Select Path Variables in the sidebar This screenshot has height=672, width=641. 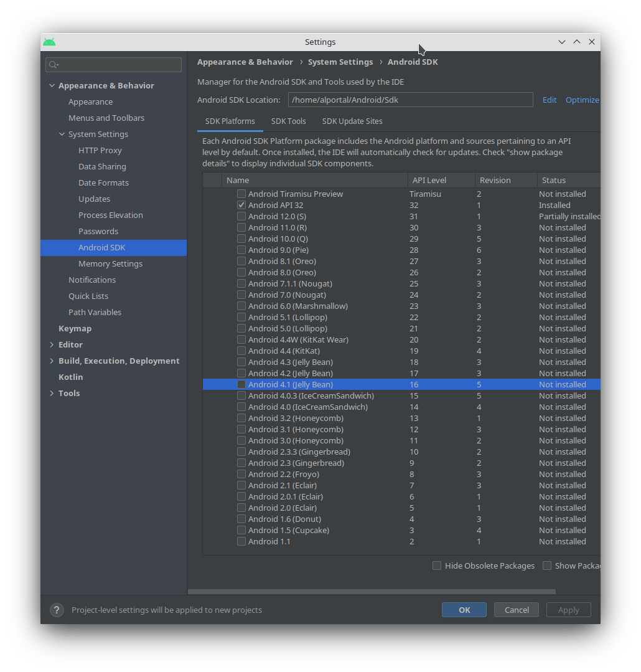pyautogui.click(x=95, y=313)
